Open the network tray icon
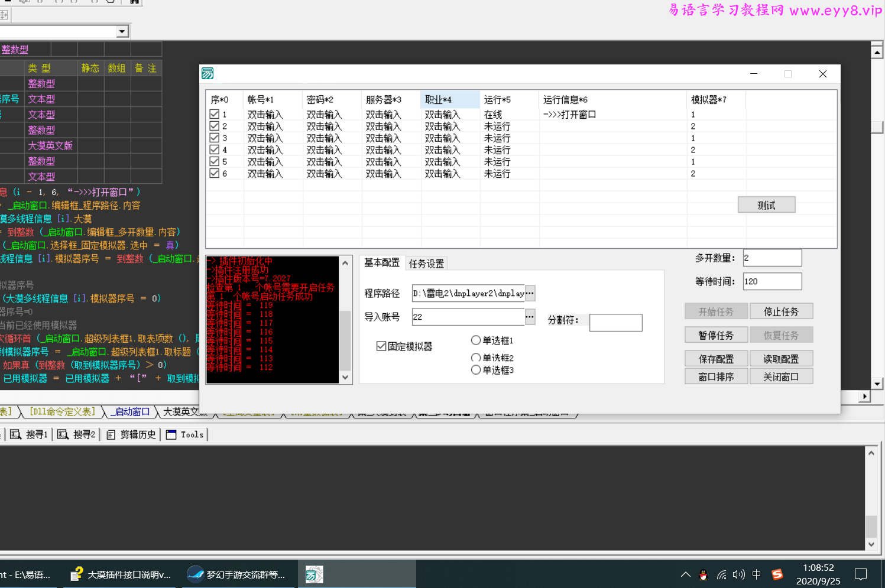The image size is (885, 588). point(721,574)
